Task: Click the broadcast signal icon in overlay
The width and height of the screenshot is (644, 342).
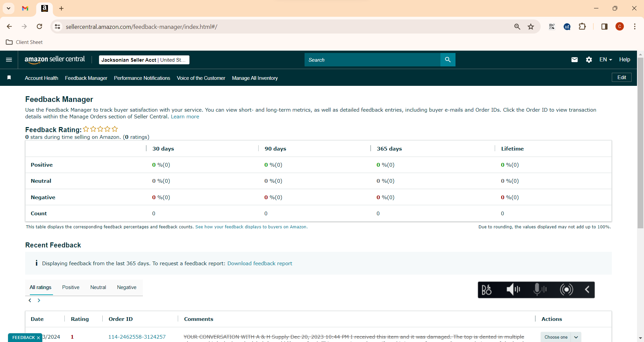Action: click(567, 290)
